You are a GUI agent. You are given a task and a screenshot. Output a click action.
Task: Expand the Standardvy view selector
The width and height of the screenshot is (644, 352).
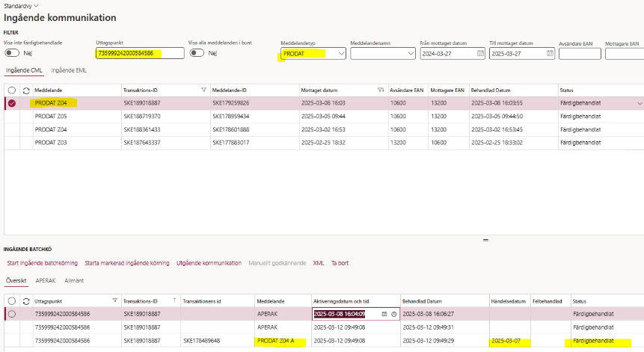[21, 5]
